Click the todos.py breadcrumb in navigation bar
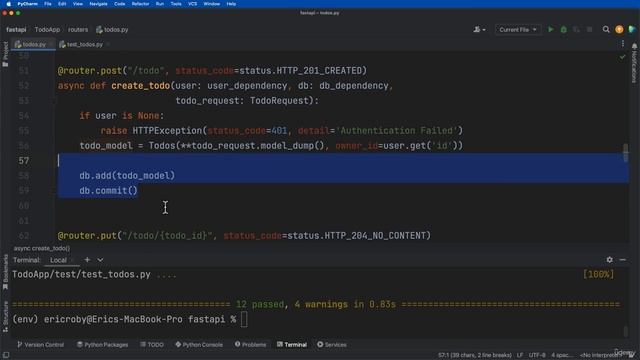Image resolution: width=640 pixels, height=360 pixels. pyautogui.click(x=112, y=29)
